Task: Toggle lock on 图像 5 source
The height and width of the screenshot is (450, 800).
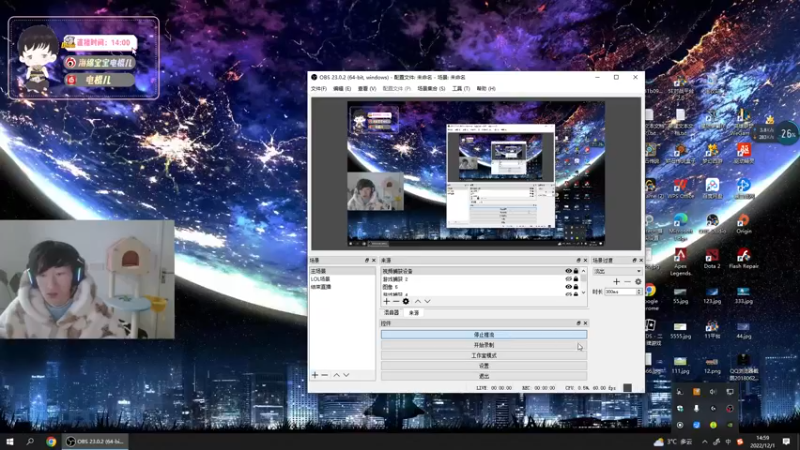Action: [x=576, y=287]
